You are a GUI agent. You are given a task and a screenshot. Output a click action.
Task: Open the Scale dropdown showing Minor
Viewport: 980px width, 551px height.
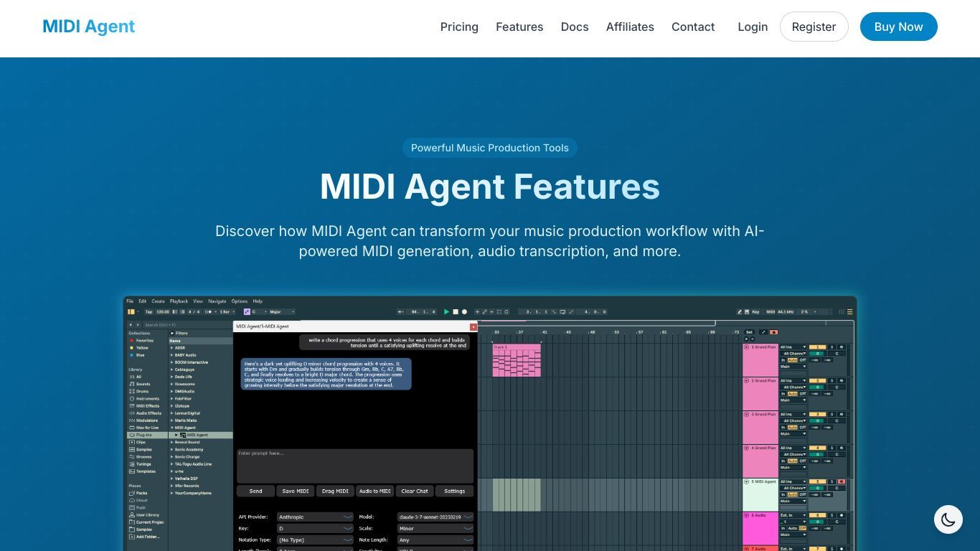point(435,528)
